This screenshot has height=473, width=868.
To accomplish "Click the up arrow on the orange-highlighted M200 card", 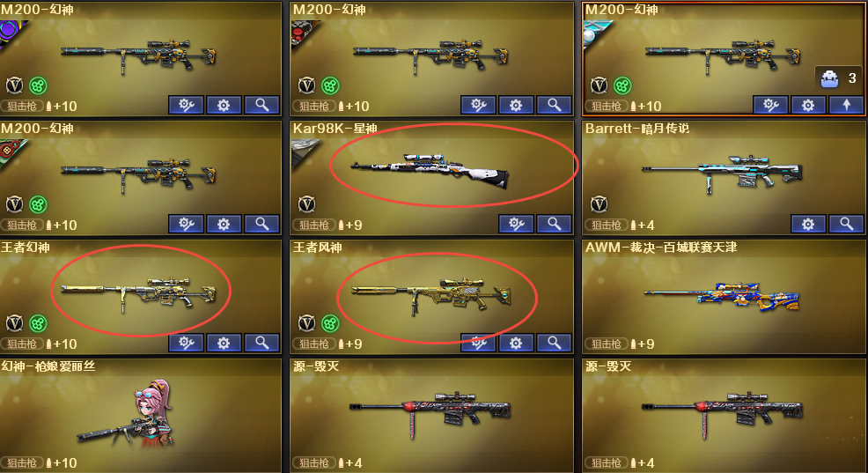I will point(846,105).
